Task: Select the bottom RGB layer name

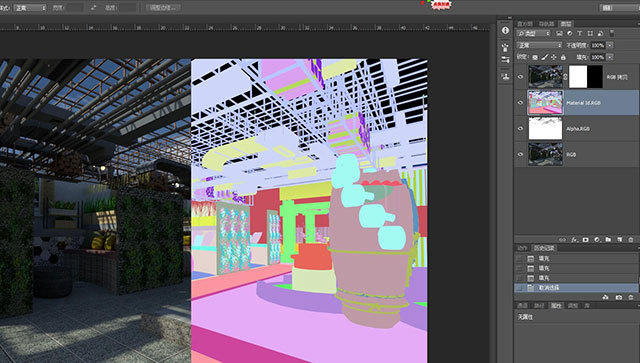Action: (x=571, y=155)
